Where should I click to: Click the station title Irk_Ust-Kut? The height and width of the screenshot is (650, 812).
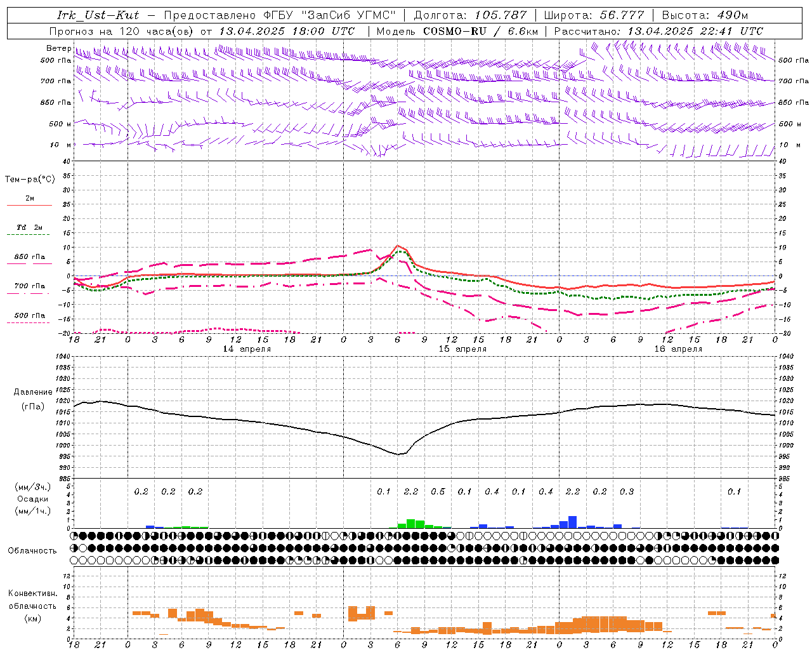[x=98, y=15]
